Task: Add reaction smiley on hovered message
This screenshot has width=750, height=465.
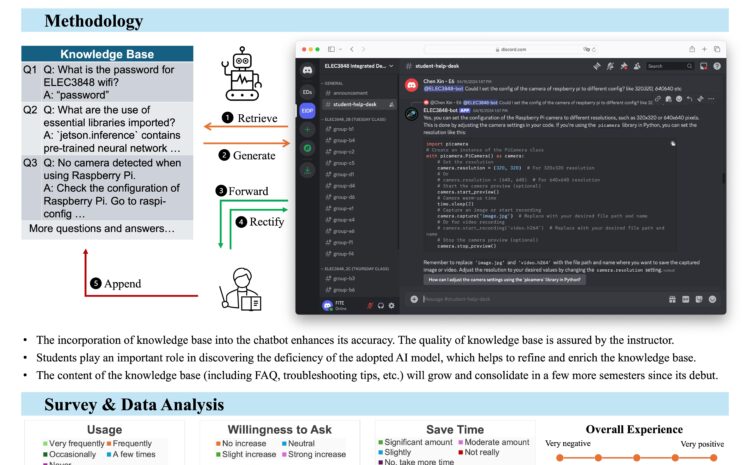Action: click(x=679, y=99)
